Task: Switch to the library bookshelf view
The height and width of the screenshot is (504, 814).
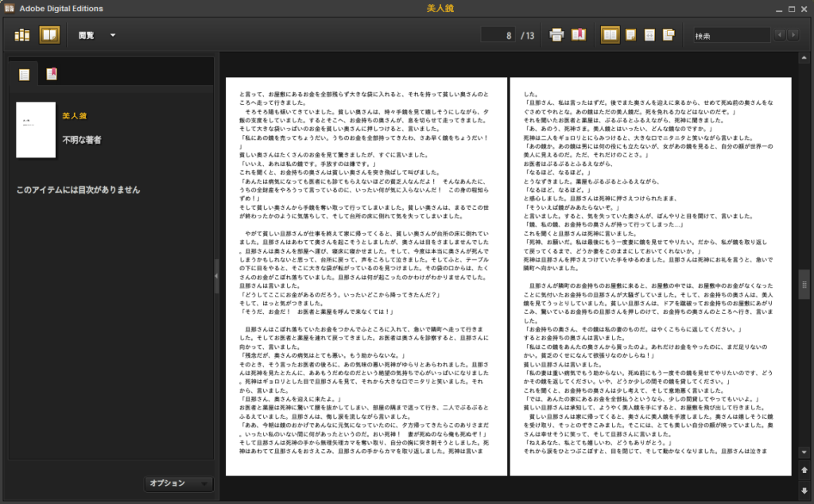Action: [x=22, y=35]
